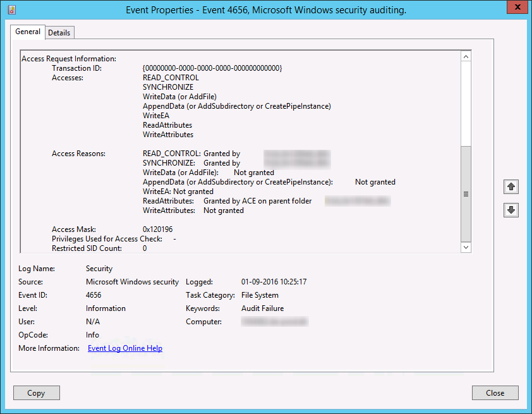Select the General tab

[x=27, y=32]
